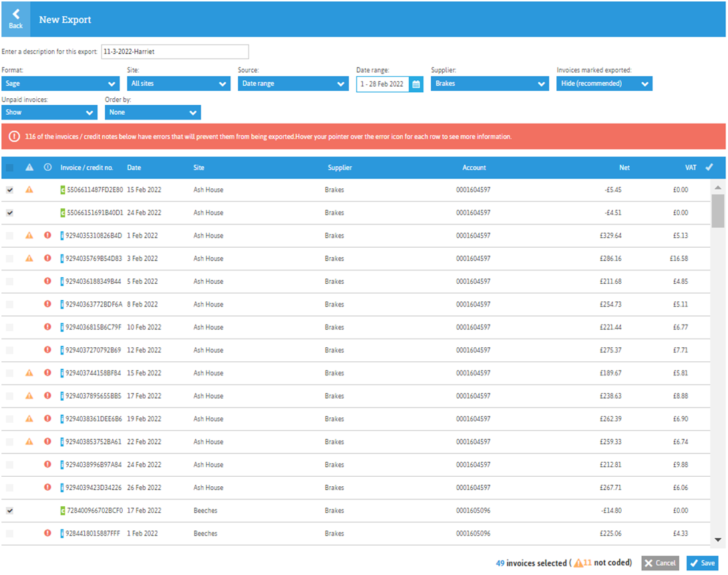Open the Unpaid invoices dropdown
Viewport: 728px width, 575px height.
click(x=49, y=112)
